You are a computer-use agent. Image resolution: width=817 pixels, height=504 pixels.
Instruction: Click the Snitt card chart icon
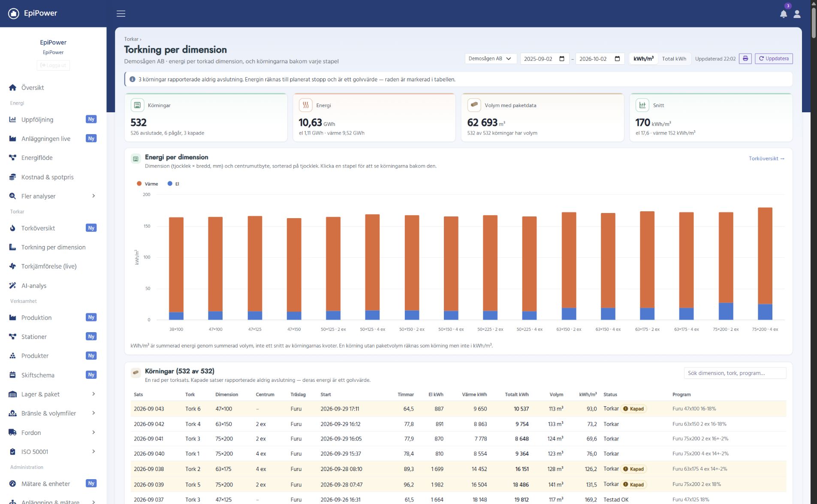[x=642, y=105]
